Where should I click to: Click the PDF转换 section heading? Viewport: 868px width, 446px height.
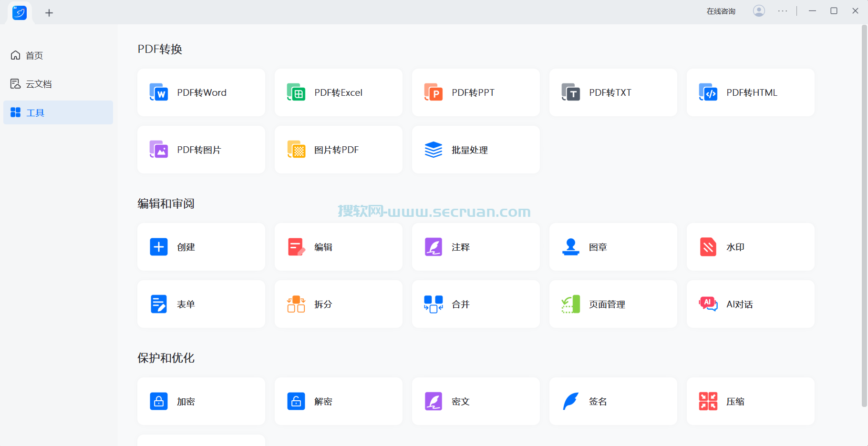click(160, 49)
